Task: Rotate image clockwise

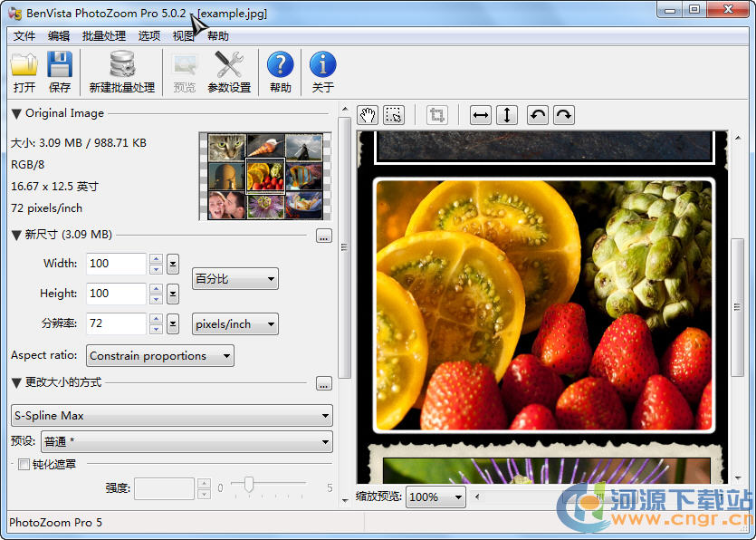Action: pyautogui.click(x=563, y=115)
